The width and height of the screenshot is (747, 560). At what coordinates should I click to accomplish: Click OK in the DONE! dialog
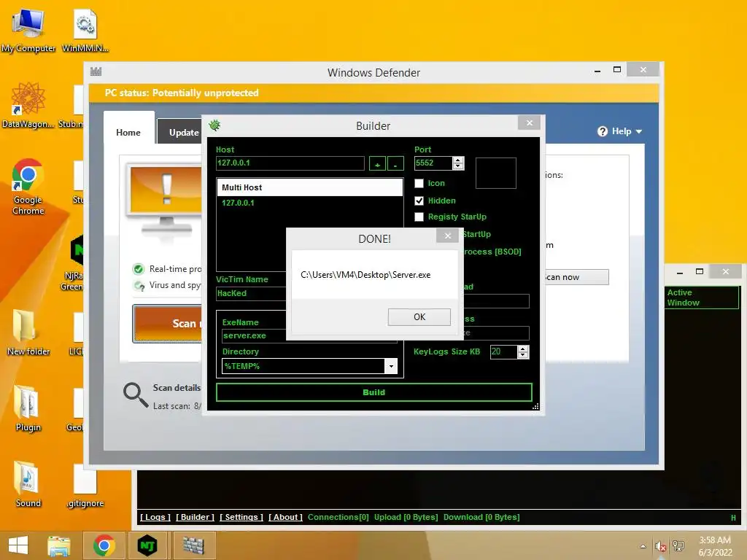419,317
